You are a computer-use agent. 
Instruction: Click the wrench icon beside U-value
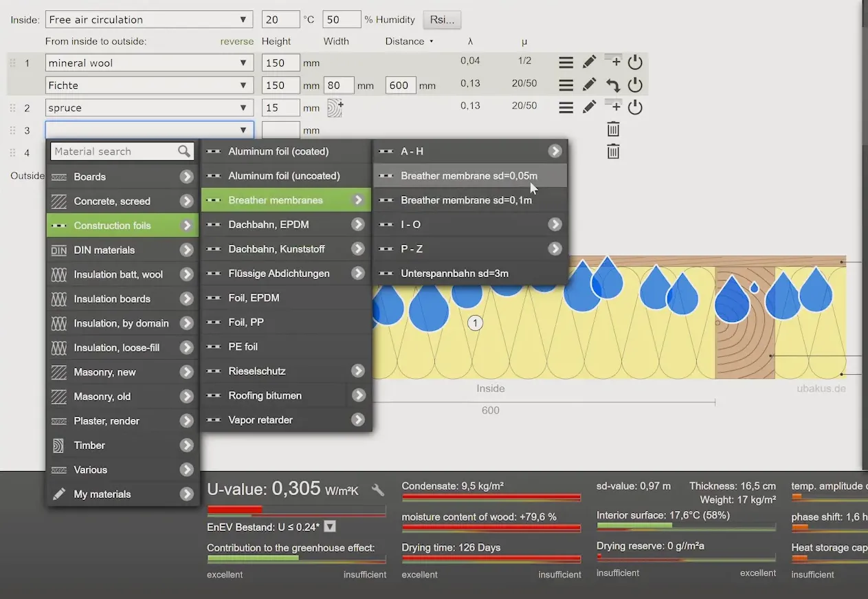[x=378, y=490]
